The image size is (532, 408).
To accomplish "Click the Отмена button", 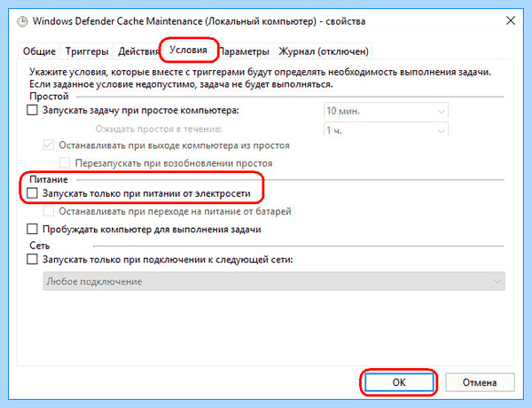I will [480, 382].
